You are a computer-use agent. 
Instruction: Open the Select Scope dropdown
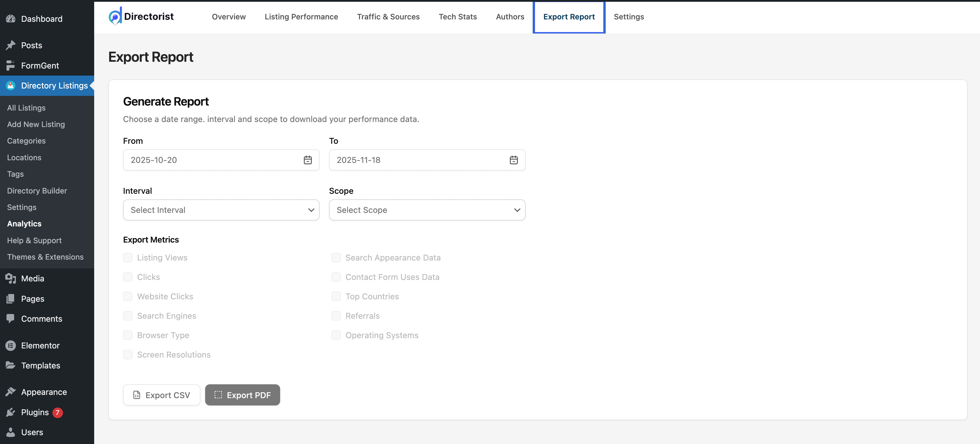pyautogui.click(x=427, y=210)
